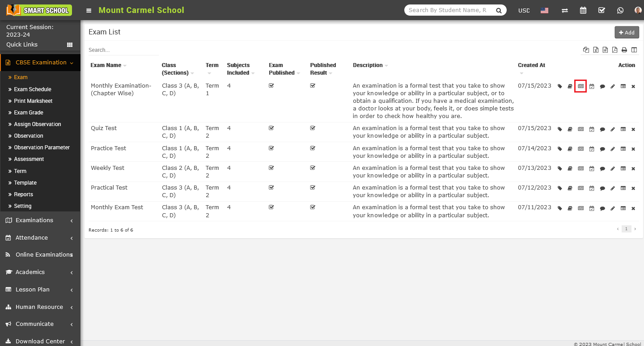The height and width of the screenshot is (346, 644).
Task: Click the exam list Search field
Action: coord(123,50)
